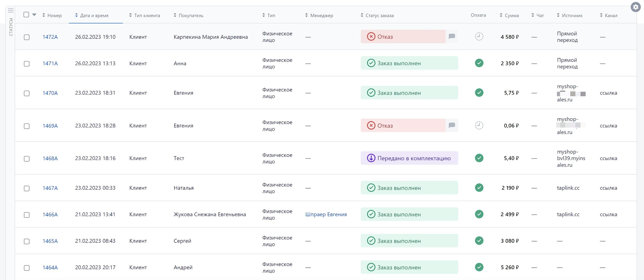Open comment icon on order 1469A status

(452, 125)
